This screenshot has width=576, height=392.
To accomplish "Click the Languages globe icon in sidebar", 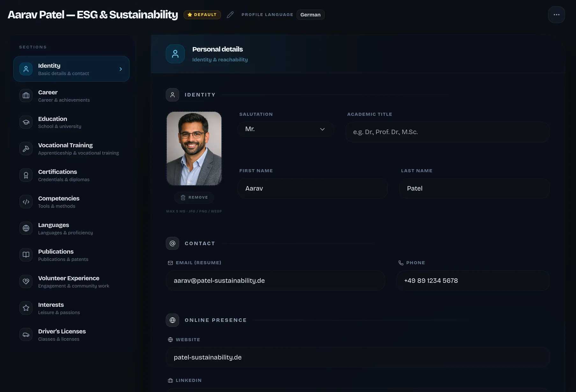I will pyautogui.click(x=26, y=228).
